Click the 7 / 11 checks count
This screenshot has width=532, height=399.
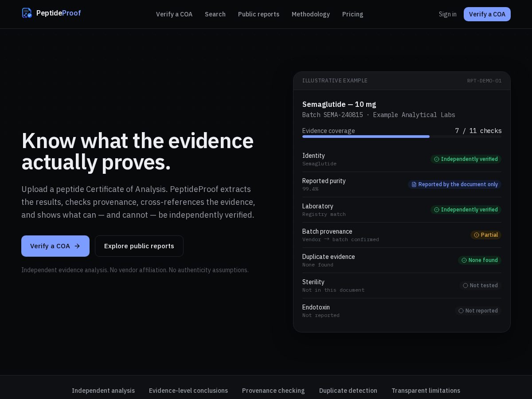pos(478,131)
